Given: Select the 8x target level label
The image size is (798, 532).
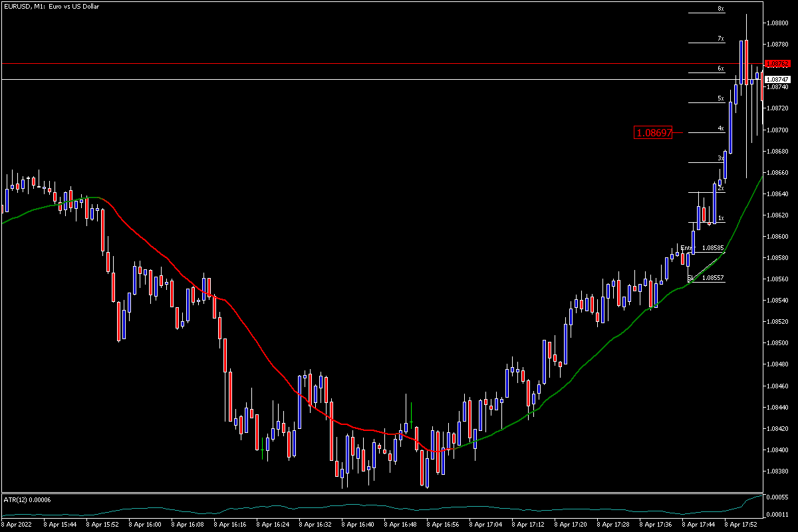Looking at the screenshot, I should 721,9.
